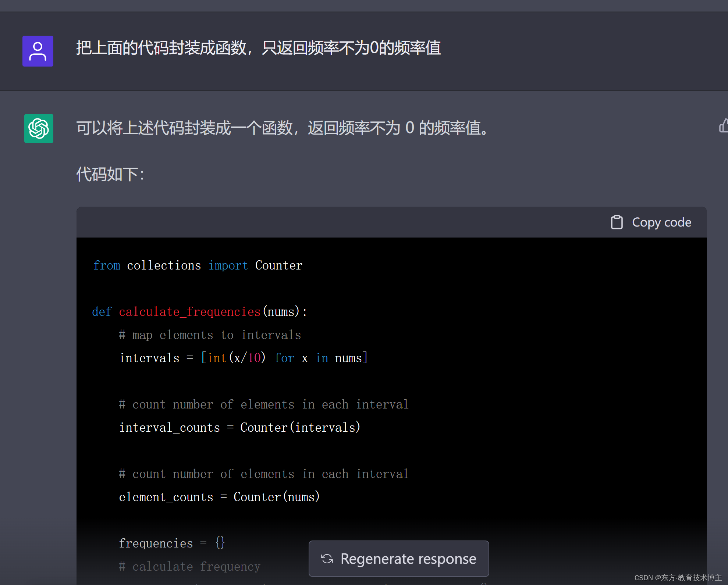Click 'element_counts = Counter(nums)' line

click(x=219, y=497)
